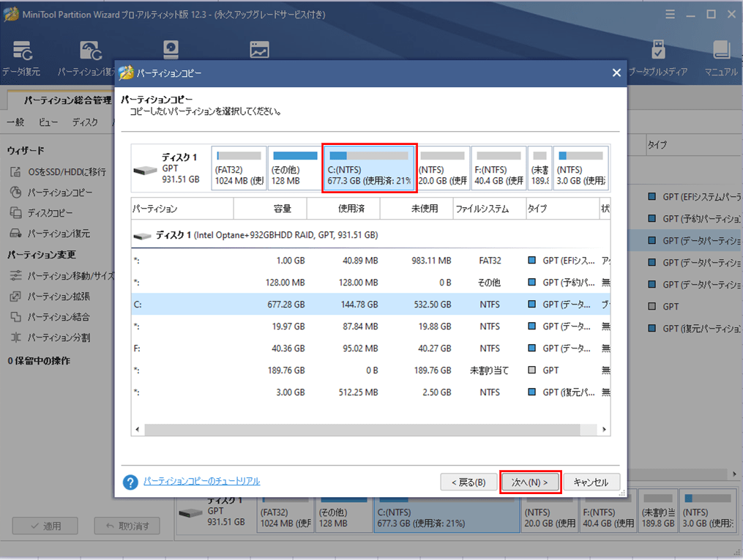Screen dimensions: 743x560
Task: Select FAT32 1024 MB partition block in dialog
Action: [239, 168]
